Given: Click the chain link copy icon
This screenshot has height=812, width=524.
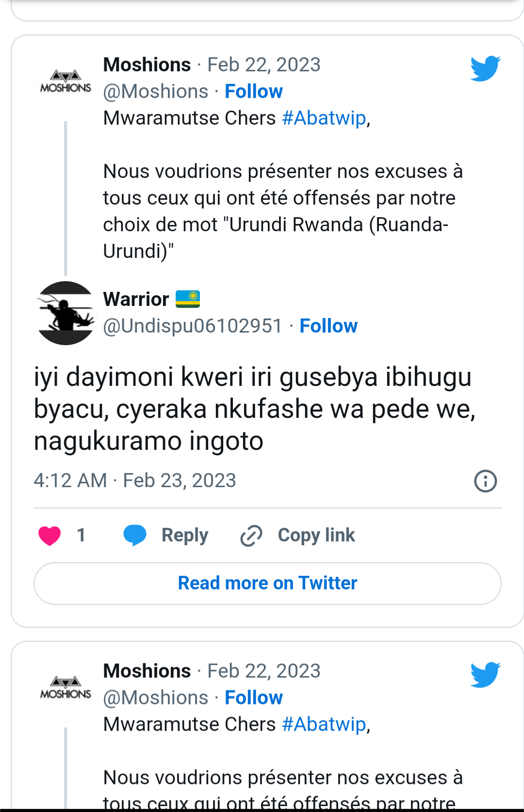Looking at the screenshot, I should coord(251,536).
